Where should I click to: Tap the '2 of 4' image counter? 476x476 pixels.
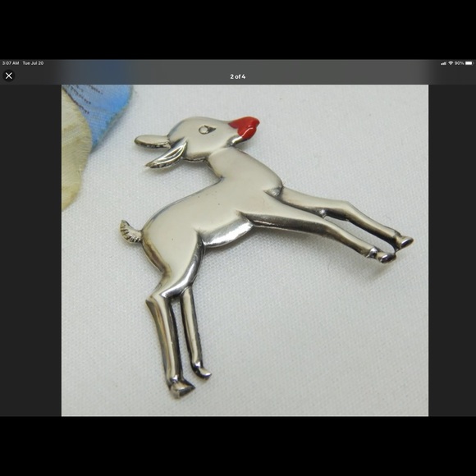pyautogui.click(x=238, y=76)
